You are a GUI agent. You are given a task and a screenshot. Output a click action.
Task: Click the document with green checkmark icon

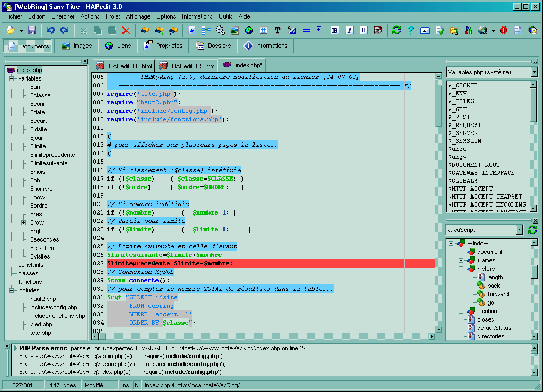440,30
